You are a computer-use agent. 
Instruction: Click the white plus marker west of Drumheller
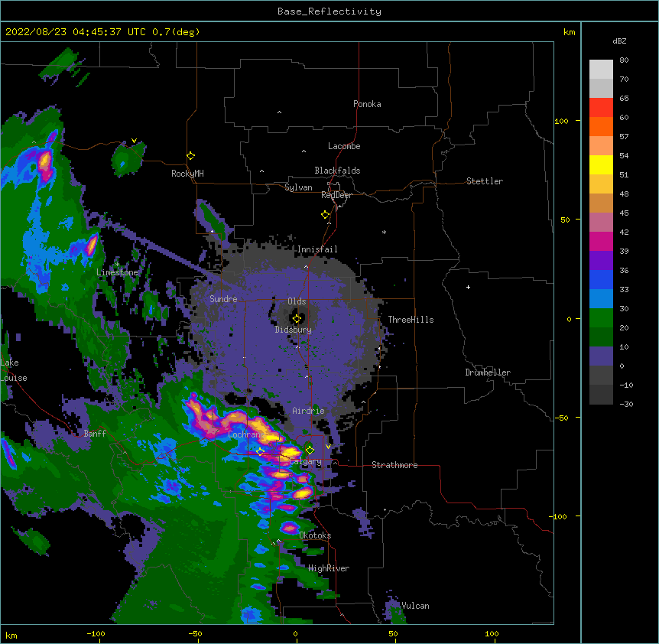(x=468, y=287)
